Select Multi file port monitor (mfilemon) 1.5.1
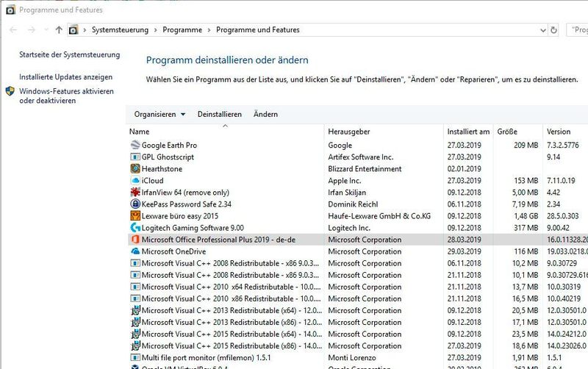The image size is (588, 369). (x=206, y=358)
